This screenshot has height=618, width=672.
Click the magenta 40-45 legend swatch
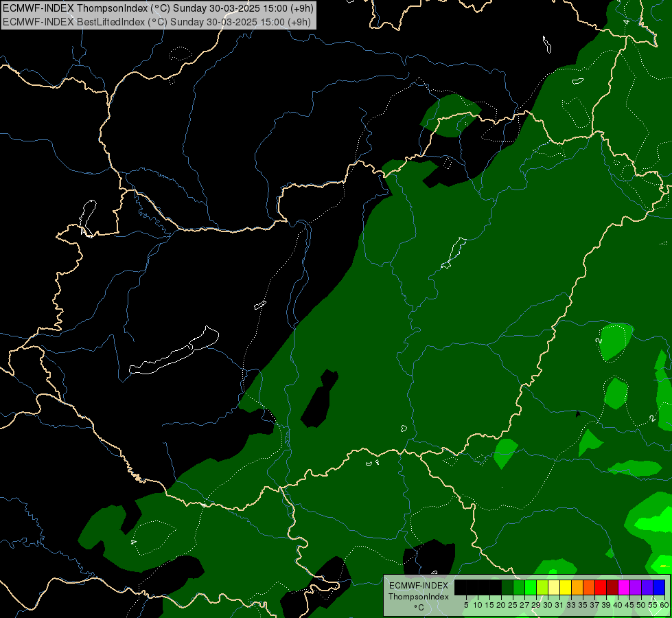click(625, 587)
